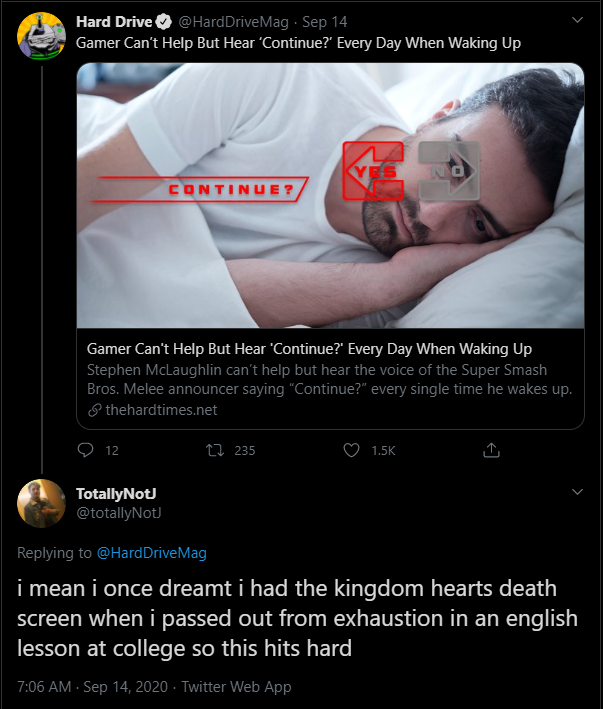Open TotallyNotJ's reply options chevron
Screen dimensions: 603x709
pos(576,492)
